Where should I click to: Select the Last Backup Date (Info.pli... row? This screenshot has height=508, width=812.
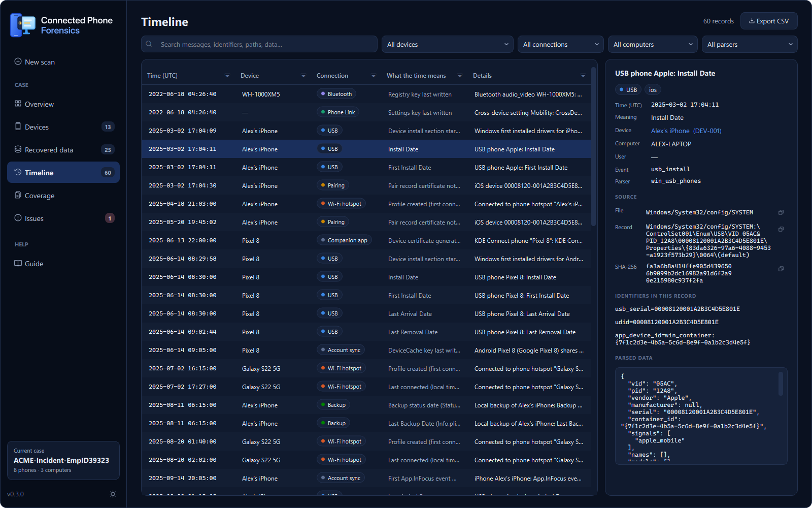click(x=366, y=423)
